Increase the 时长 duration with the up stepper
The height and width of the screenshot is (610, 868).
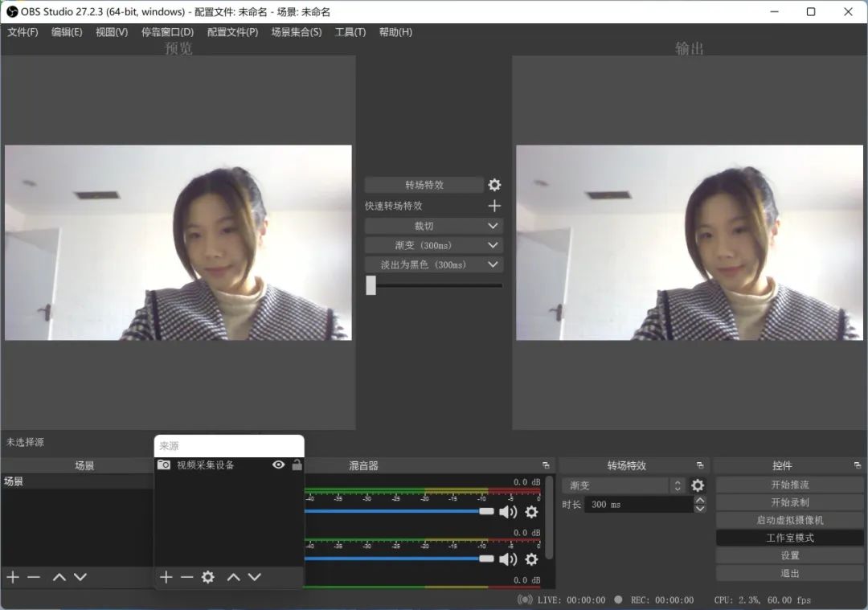(699, 500)
